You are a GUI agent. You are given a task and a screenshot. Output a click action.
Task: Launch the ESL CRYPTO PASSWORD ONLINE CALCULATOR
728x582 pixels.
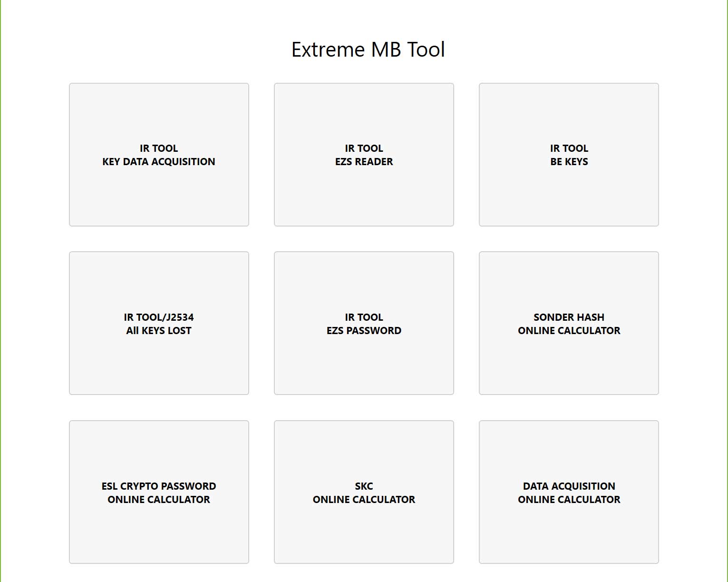(159, 493)
